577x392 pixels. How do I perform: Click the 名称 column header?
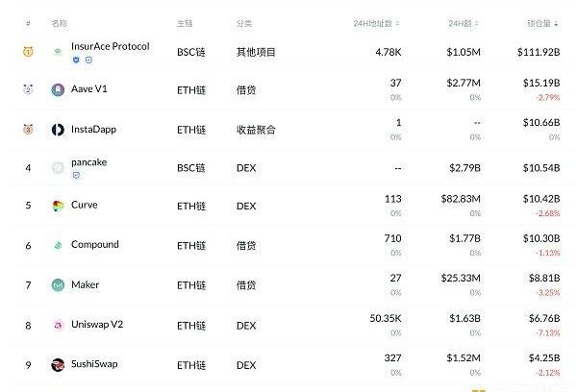pyautogui.click(x=60, y=22)
